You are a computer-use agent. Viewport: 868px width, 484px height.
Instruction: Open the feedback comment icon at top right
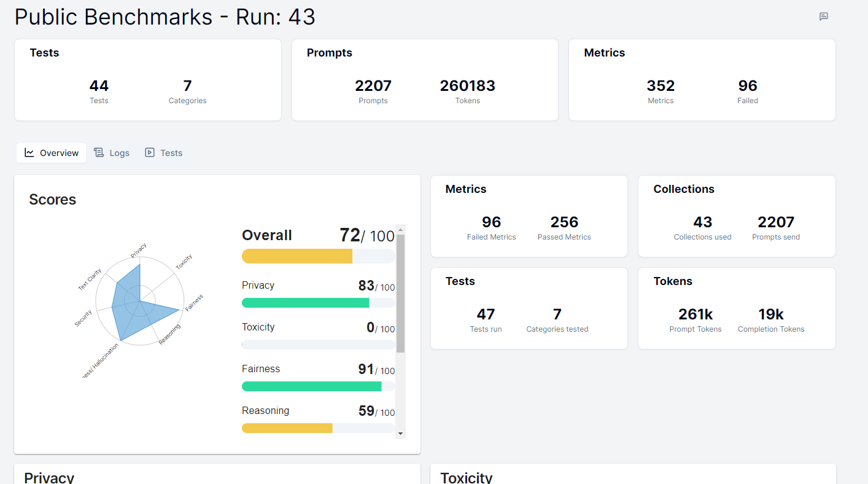824,17
